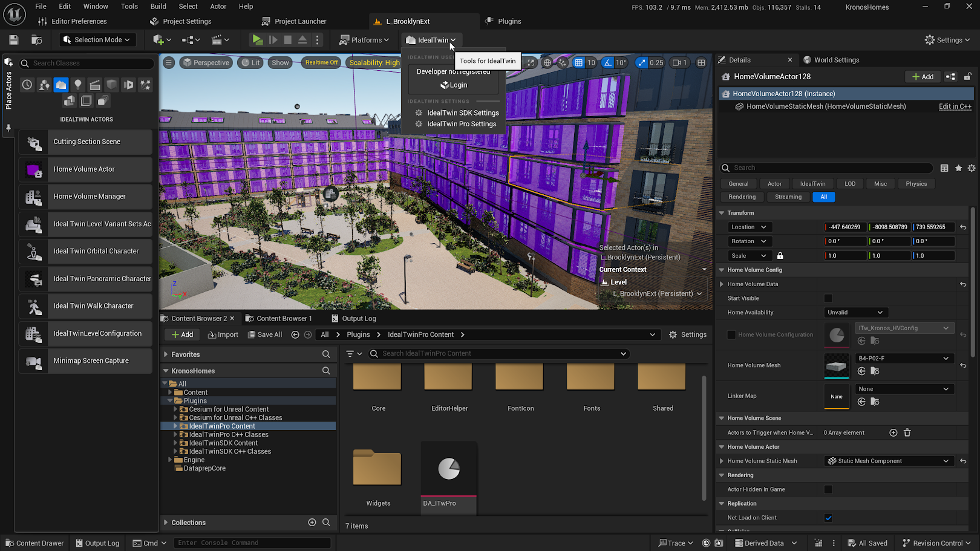The image size is (980, 551).
Task: Open the Blueprints toolbar dropdown icon
Action: click(x=191, y=40)
